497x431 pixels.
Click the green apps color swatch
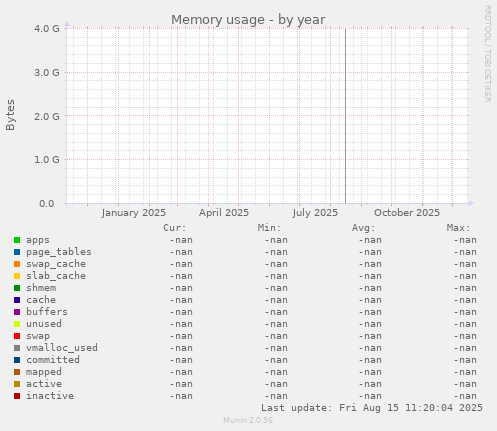17,240
